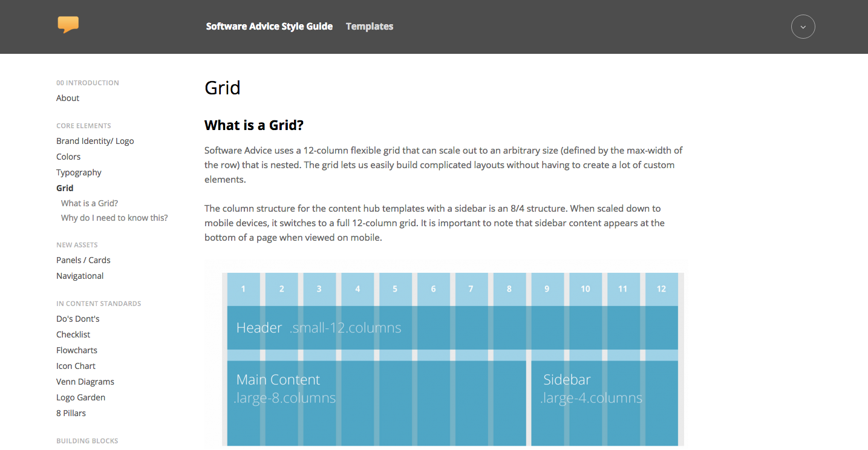The height and width of the screenshot is (450, 868).
Task: Click the IN CONTENT STANDARDS heading
Action: [x=99, y=304]
